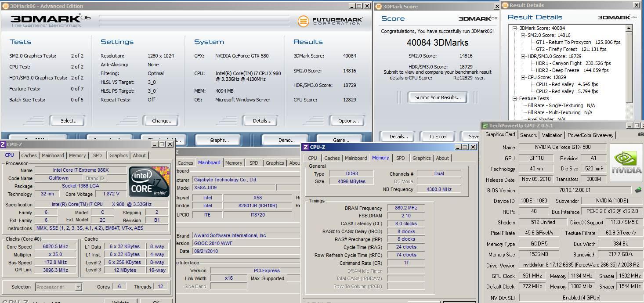Click the Command Rate value 1T
This screenshot has width=644, height=303.
406,263
